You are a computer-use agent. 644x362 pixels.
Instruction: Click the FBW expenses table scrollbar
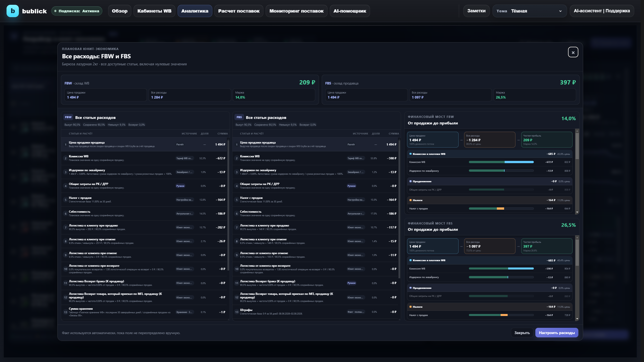pos(228,205)
